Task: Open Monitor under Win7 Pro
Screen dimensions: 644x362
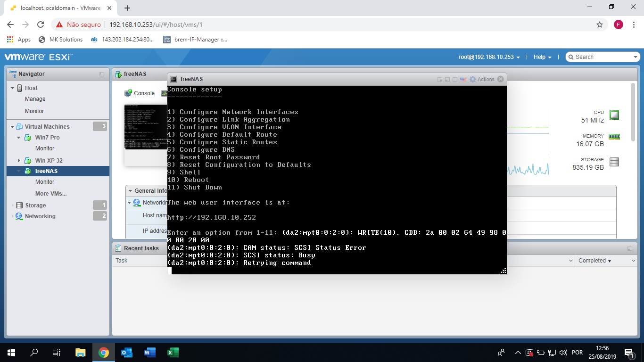Action: point(45,148)
